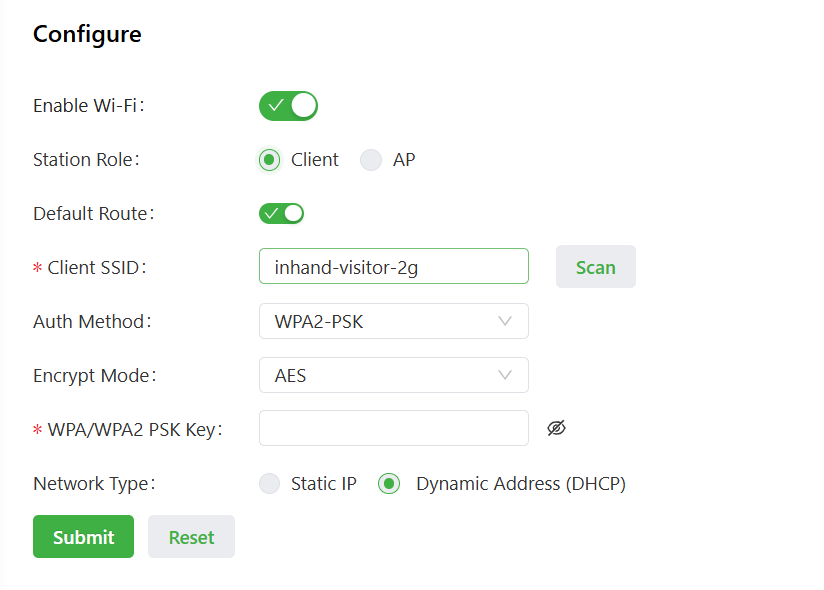Toggle the Enable Wi-Fi switch

[288, 105]
